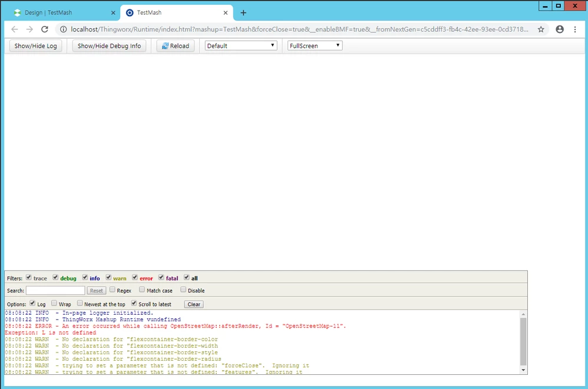Go forward in browser history
The width and height of the screenshot is (588, 389).
coord(29,29)
